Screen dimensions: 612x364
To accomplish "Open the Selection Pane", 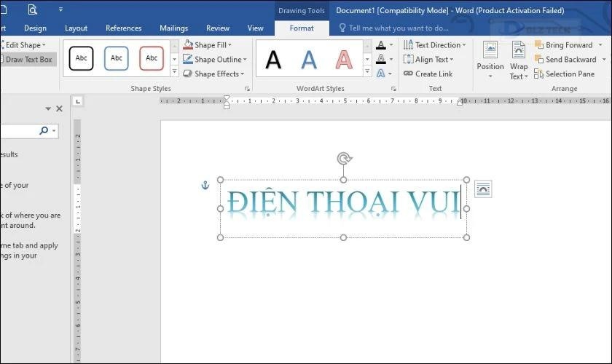I will pyautogui.click(x=565, y=74).
